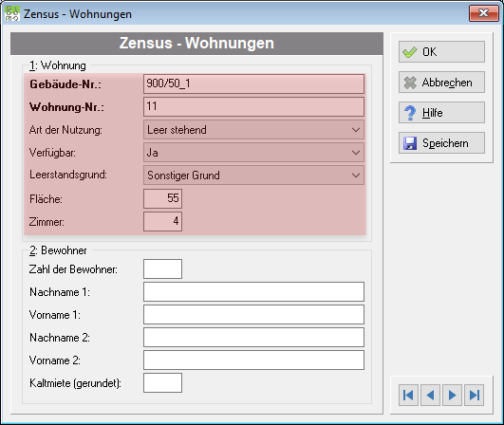Go to first record navigation arrow

(408, 395)
